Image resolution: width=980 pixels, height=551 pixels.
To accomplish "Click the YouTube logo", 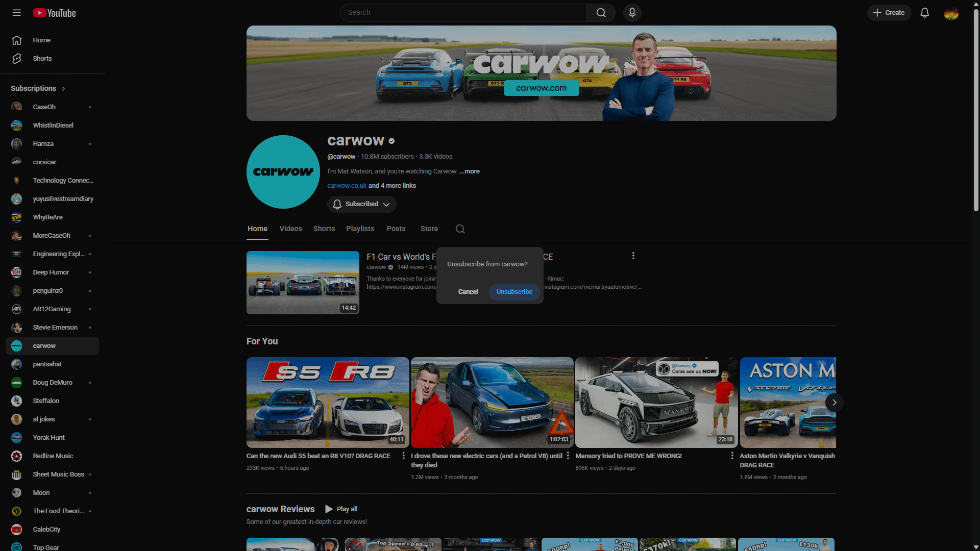I will tap(55, 13).
